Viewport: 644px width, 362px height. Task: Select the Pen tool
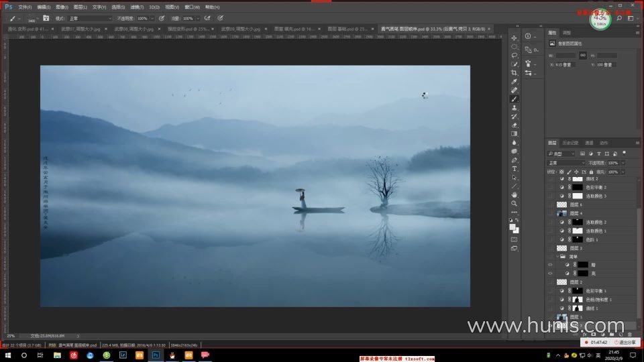tap(515, 160)
